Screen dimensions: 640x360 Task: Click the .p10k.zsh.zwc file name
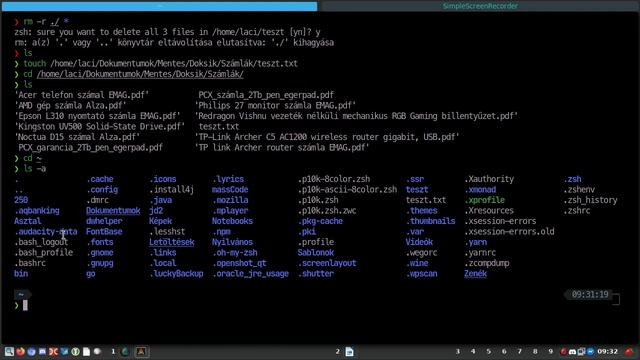[327, 211]
